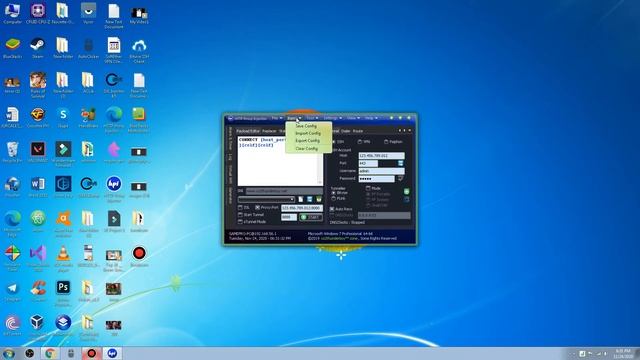640x360 pixels.
Task: Open the Valorant desktop icon
Action: tap(38, 153)
